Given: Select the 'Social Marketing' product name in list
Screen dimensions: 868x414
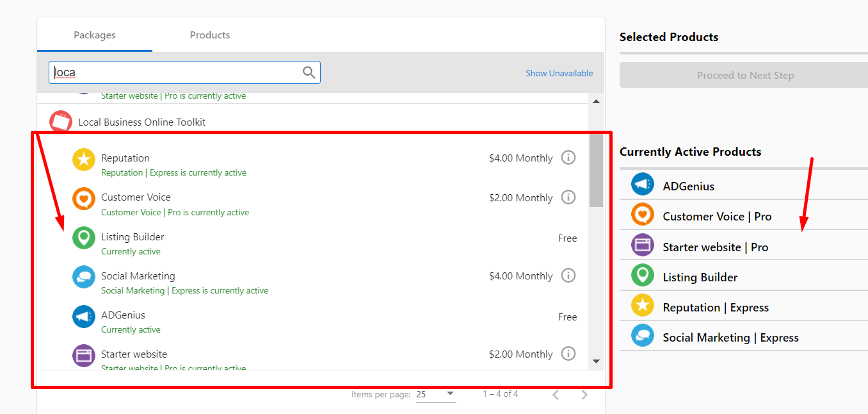Looking at the screenshot, I should tap(138, 276).
